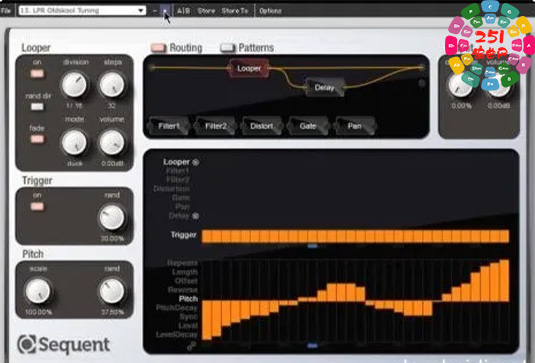Select the Pan module block
This screenshot has height=363, width=535.
[x=355, y=126]
